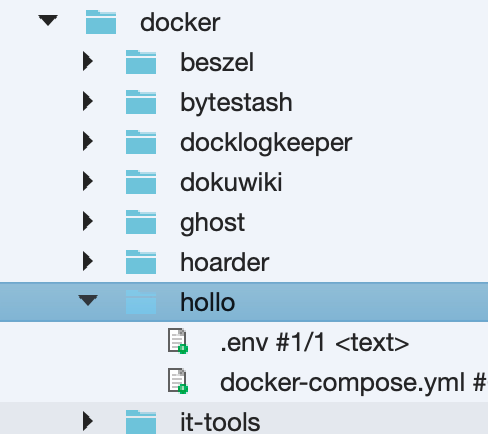Image resolution: width=488 pixels, height=434 pixels.
Task: Click the hoarder folder icon
Action: click(x=141, y=262)
